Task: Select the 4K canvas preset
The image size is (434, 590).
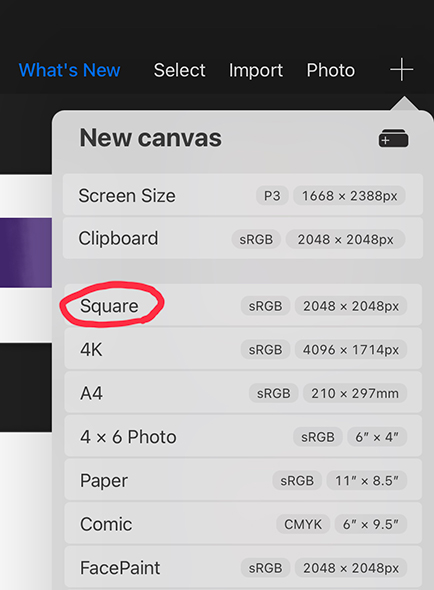Action: click(x=243, y=349)
